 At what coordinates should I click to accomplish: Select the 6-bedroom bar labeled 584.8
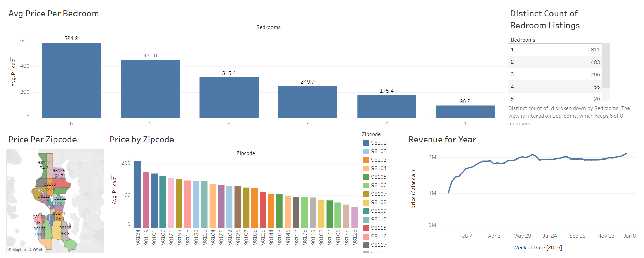[x=71, y=80]
